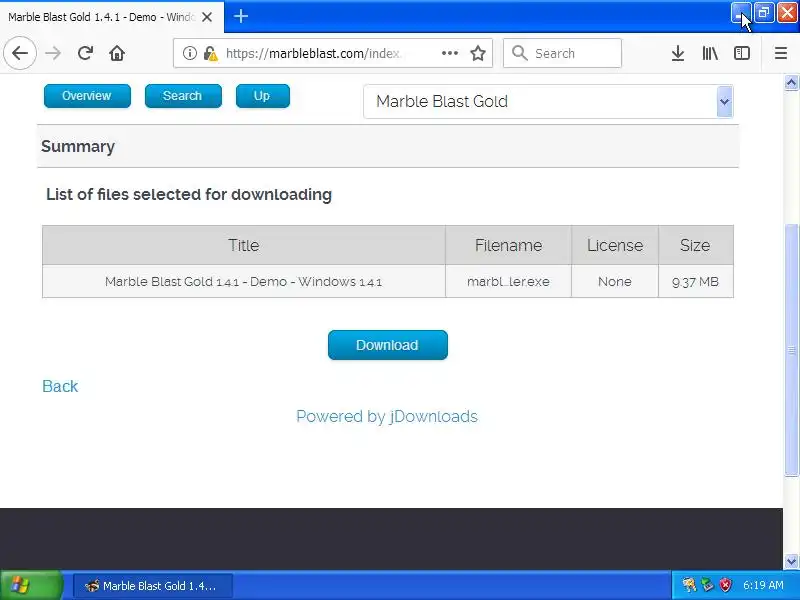
Task: Click the magnifier in the search box
Action: tap(519, 53)
